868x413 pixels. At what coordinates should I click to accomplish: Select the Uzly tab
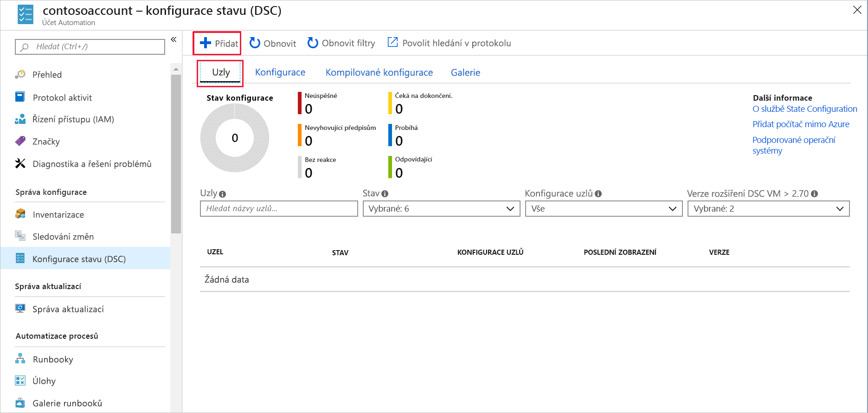(221, 72)
